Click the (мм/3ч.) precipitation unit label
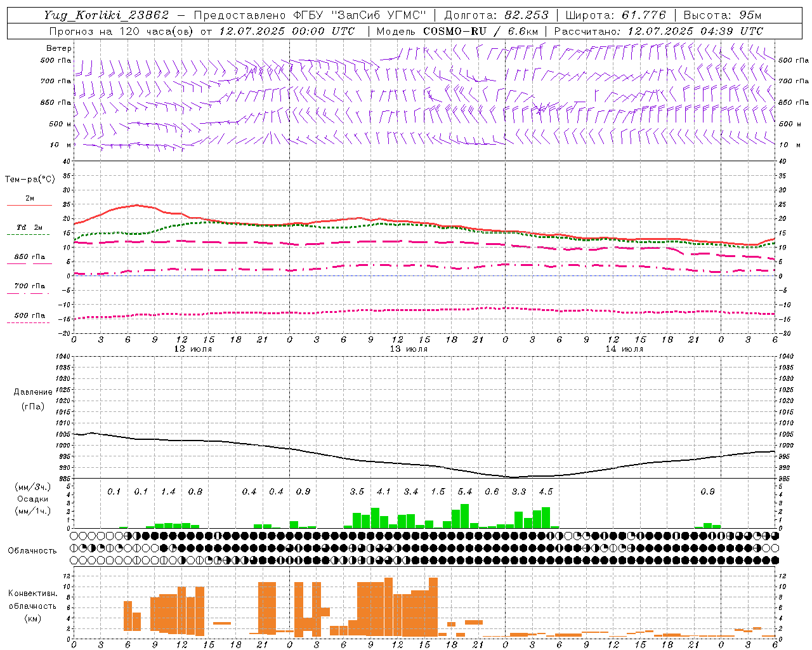This screenshot has width=812, height=650. tap(33, 487)
